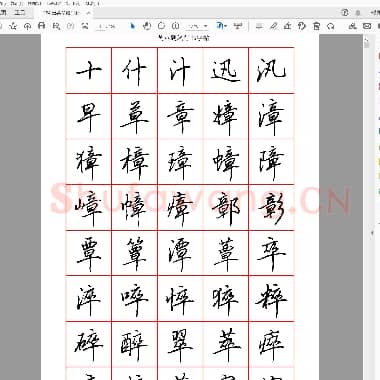Screen dimensions: 380x380
Task: Click the character 醉 cell
Action: pos(134,344)
